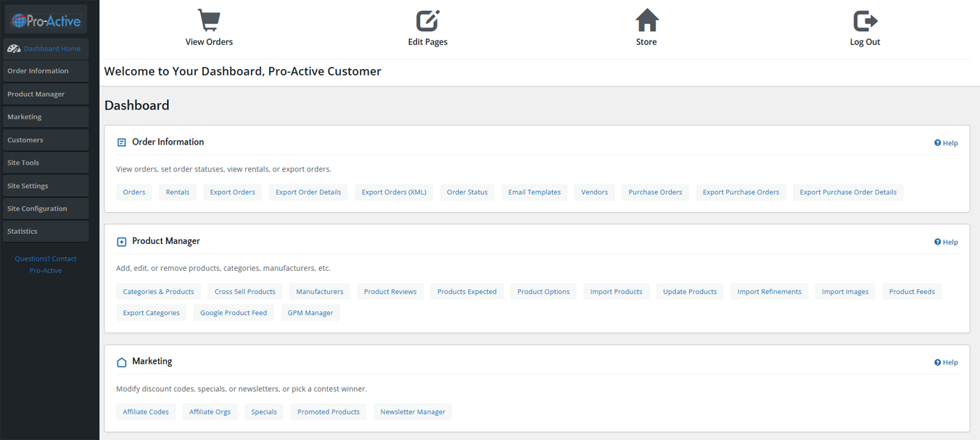Select Statistics in the sidebar
Screen dimensions: 980x440
pyautogui.click(x=46, y=231)
